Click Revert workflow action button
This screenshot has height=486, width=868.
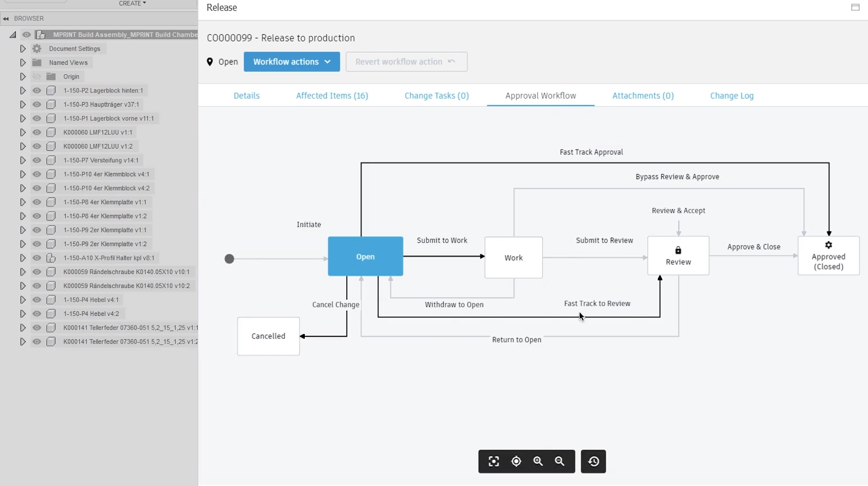pos(406,62)
